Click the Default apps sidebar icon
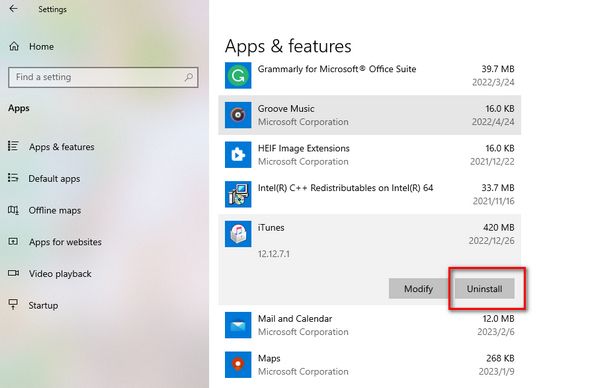 13,178
